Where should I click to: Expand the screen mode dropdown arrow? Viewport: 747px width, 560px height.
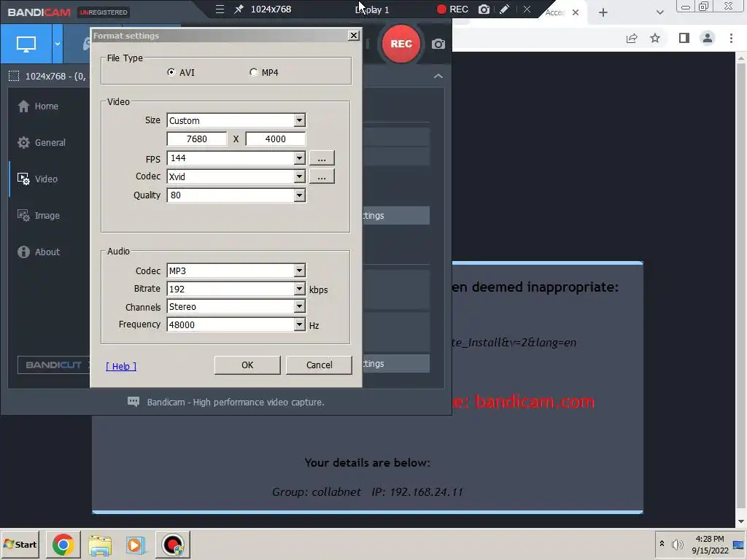[58, 44]
